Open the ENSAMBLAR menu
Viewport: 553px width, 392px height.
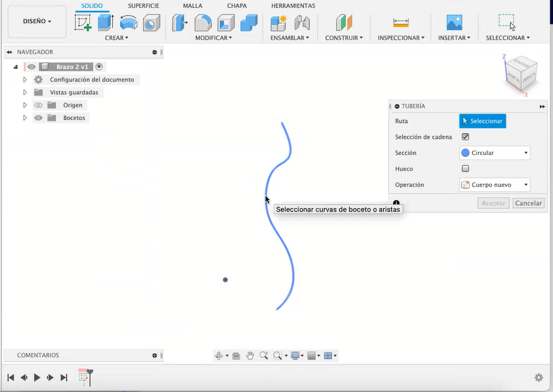[290, 37]
